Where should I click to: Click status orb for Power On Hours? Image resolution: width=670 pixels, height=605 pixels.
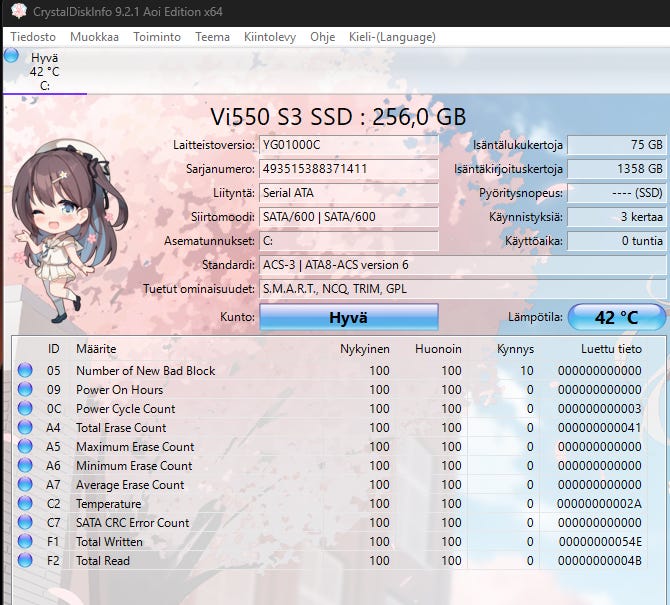point(25,389)
